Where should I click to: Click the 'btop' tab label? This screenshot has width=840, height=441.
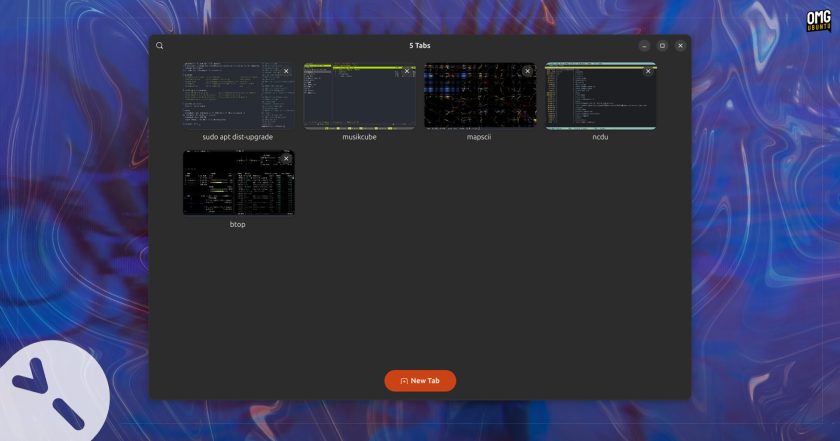(237, 225)
